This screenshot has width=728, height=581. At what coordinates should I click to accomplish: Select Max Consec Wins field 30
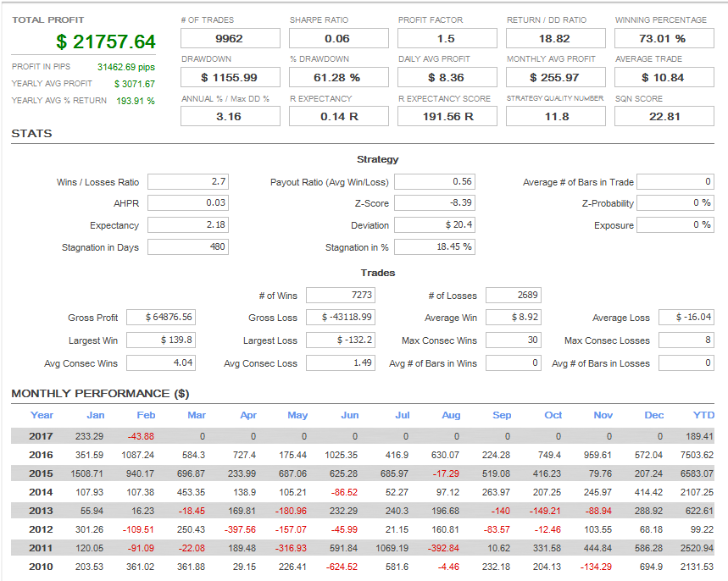[x=514, y=340]
